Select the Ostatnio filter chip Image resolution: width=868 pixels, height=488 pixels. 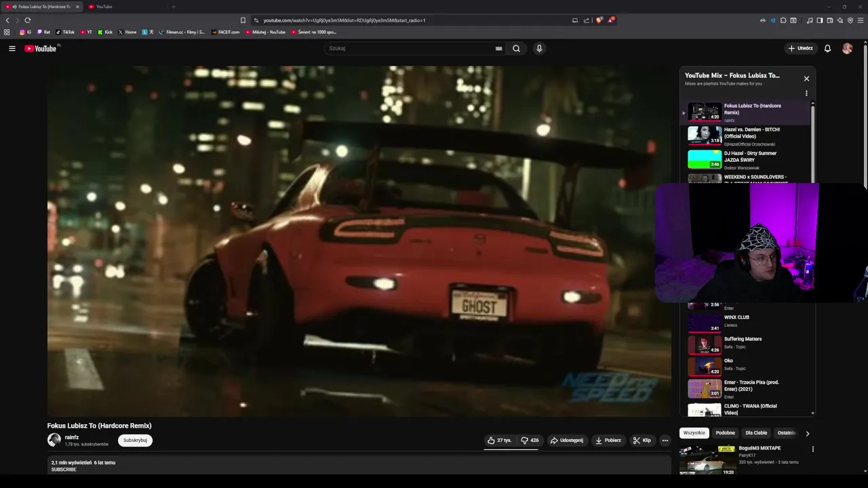tap(786, 433)
